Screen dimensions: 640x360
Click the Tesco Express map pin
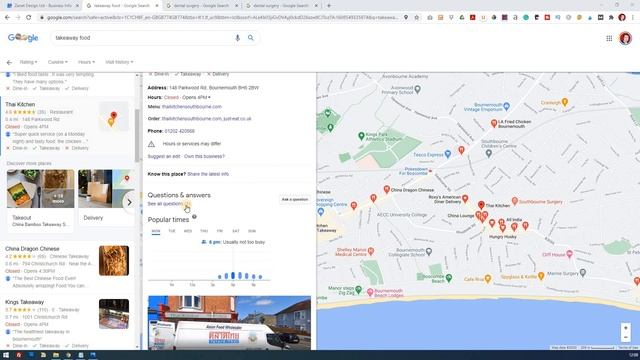(448, 154)
